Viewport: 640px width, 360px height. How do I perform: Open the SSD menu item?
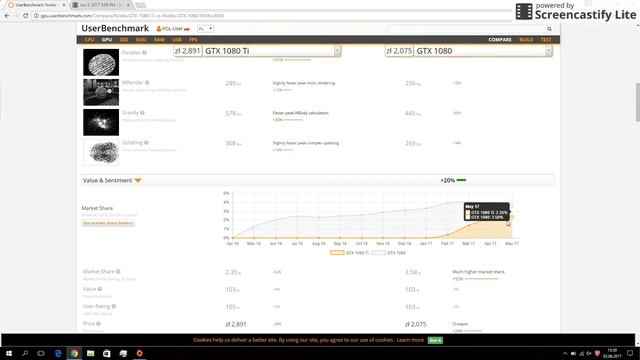(x=124, y=40)
